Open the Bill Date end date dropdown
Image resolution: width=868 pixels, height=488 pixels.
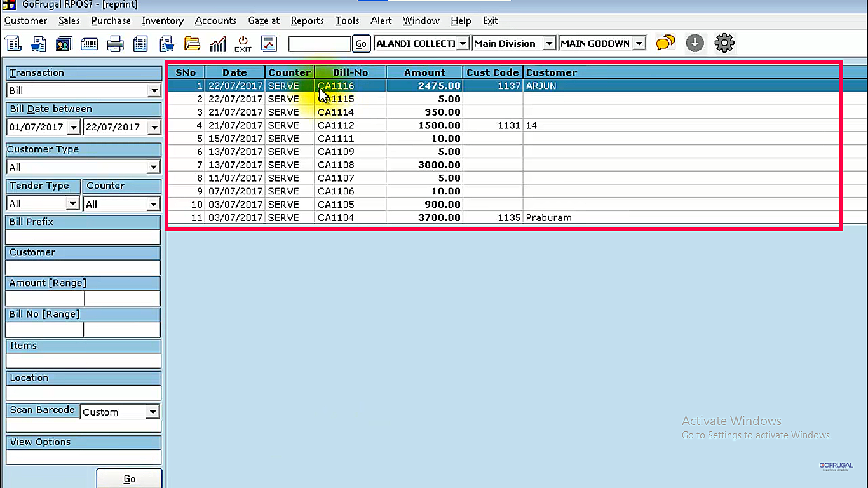[x=154, y=127]
